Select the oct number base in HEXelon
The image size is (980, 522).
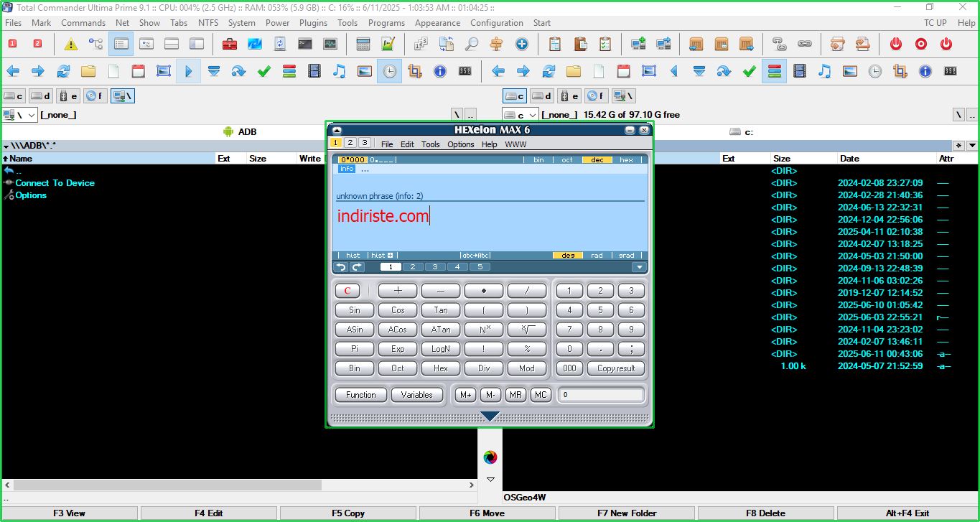click(x=567, y=160)
